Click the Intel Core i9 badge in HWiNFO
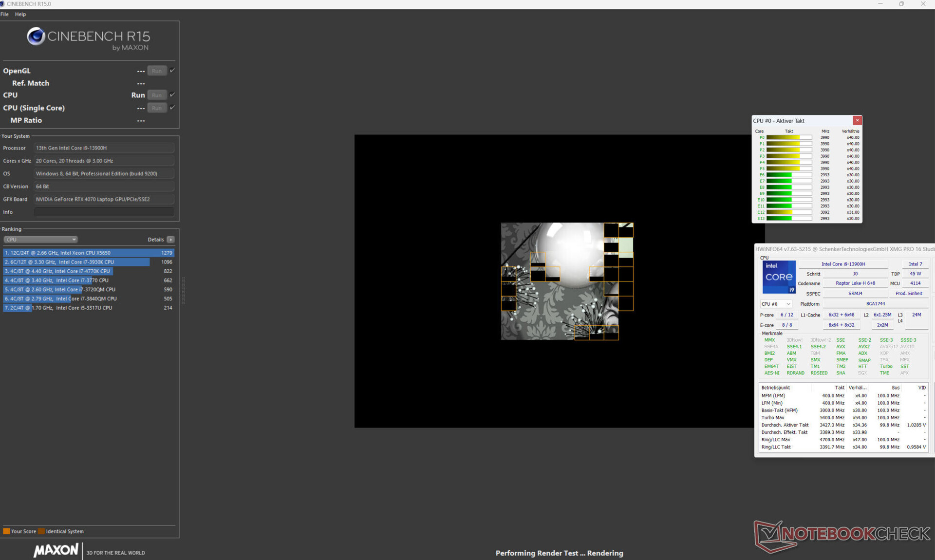Image resolution: width=935 pixels, height=560 pixels. point(778,277)
